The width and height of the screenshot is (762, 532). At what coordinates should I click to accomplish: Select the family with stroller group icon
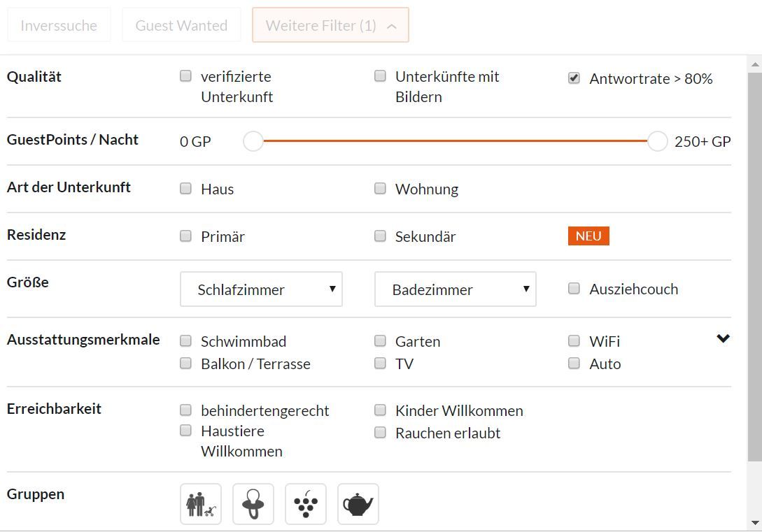pos(201,504)
